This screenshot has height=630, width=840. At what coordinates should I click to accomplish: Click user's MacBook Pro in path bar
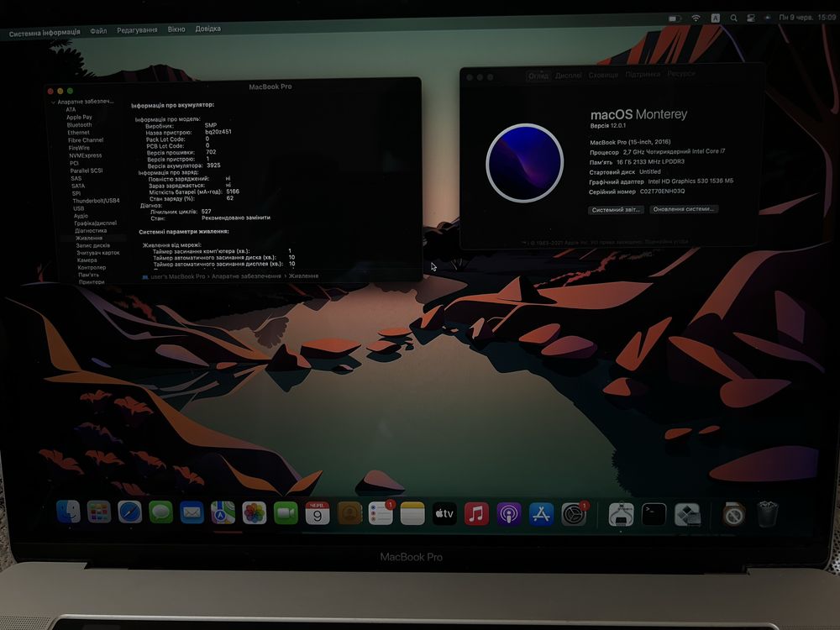[174, 276]
